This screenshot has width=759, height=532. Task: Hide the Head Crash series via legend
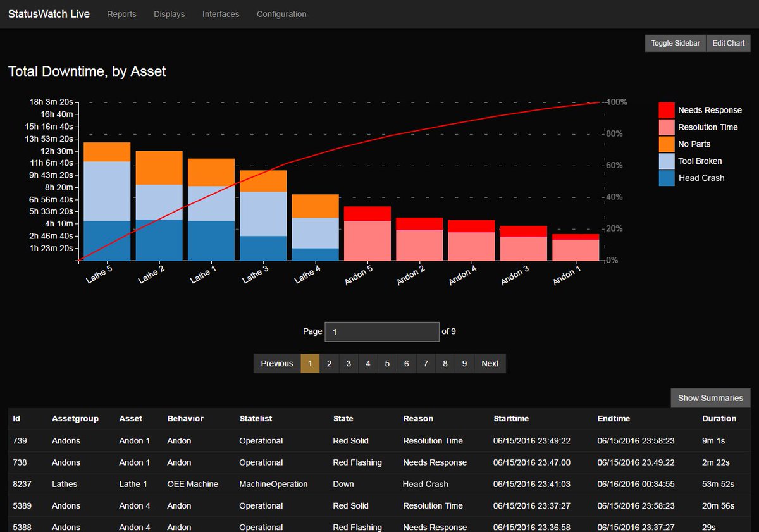pos(667,178)
